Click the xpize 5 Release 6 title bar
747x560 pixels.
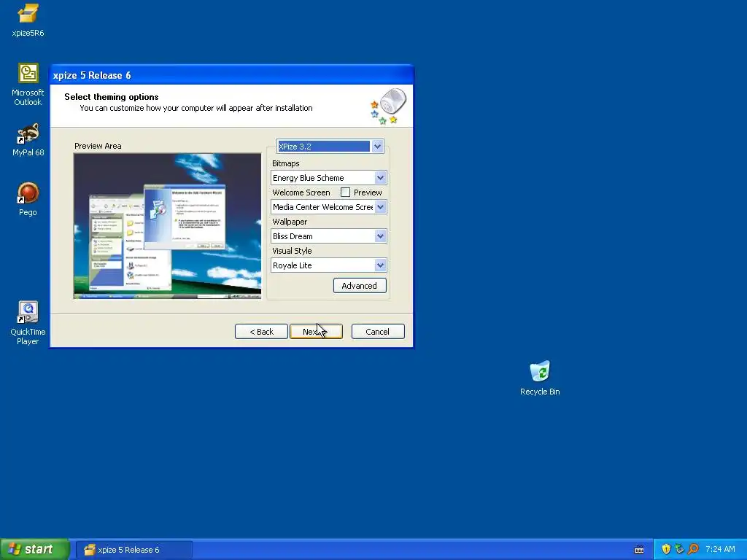coord(231,75)
